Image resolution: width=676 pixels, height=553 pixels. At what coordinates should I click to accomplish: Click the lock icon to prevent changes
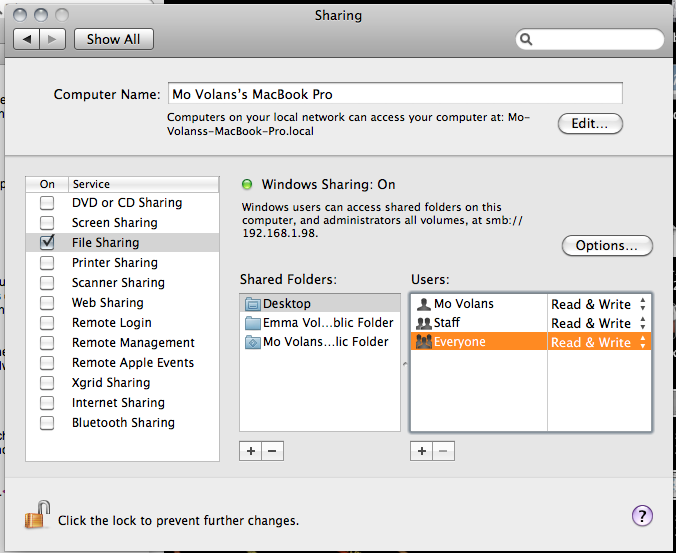click(x=38, y=515)
